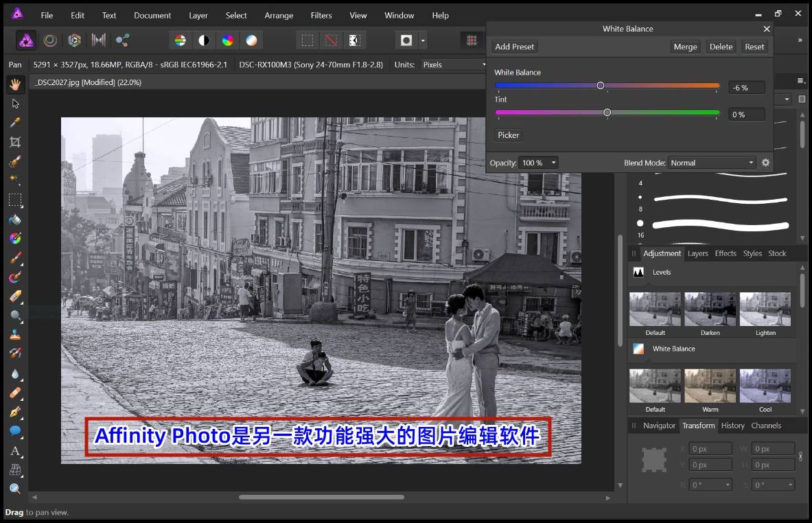Open the Filters menu

321,16
